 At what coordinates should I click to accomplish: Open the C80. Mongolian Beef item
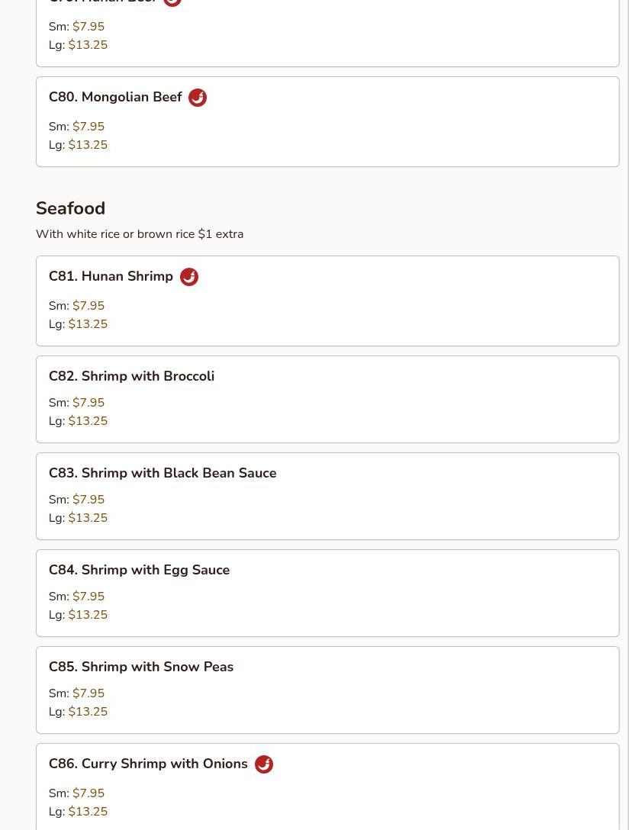click(115, 98)
